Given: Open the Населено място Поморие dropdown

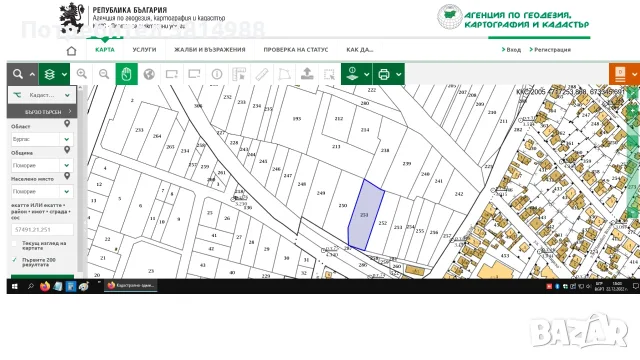Looking at the screenshot, I should point(42,191).
